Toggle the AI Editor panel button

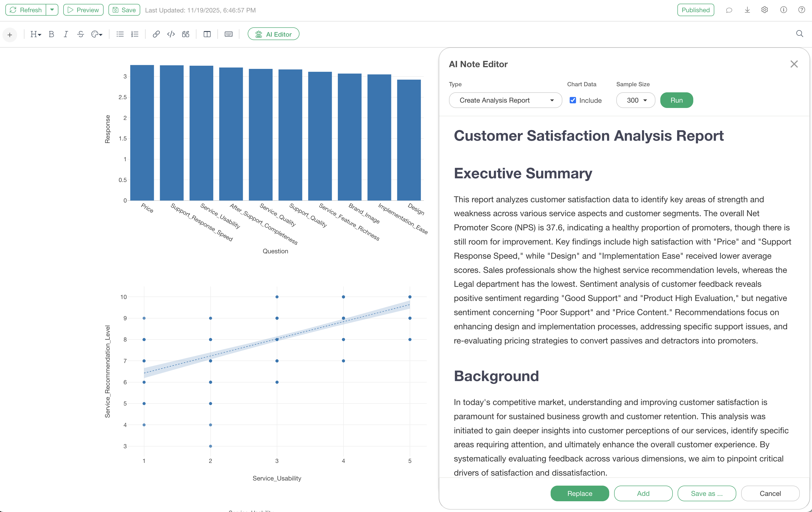pyautogui.click(x=273, y=34)
